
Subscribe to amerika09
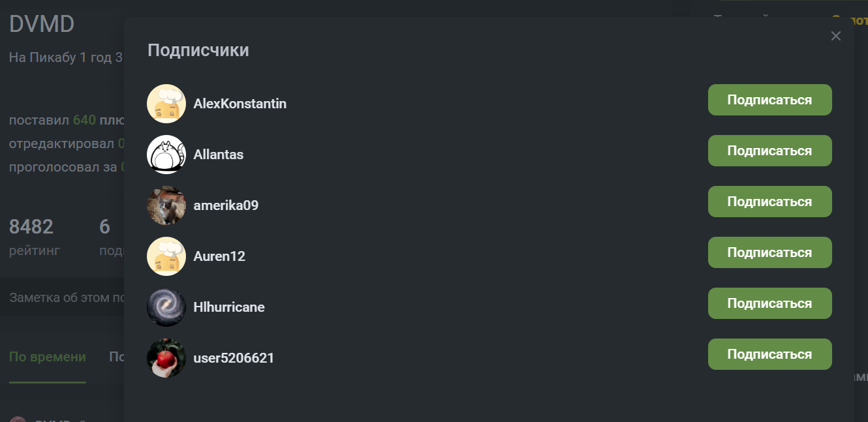pos(769,202)
